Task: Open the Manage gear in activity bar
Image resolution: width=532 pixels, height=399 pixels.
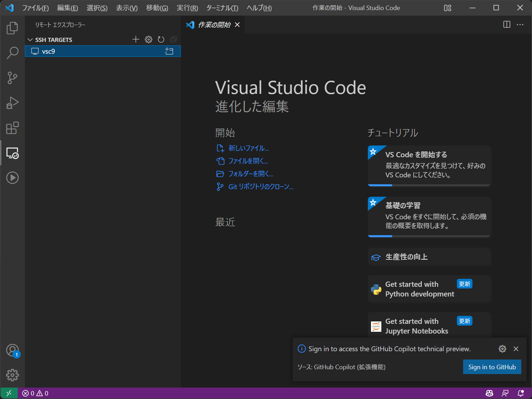Action: (12, 375)
